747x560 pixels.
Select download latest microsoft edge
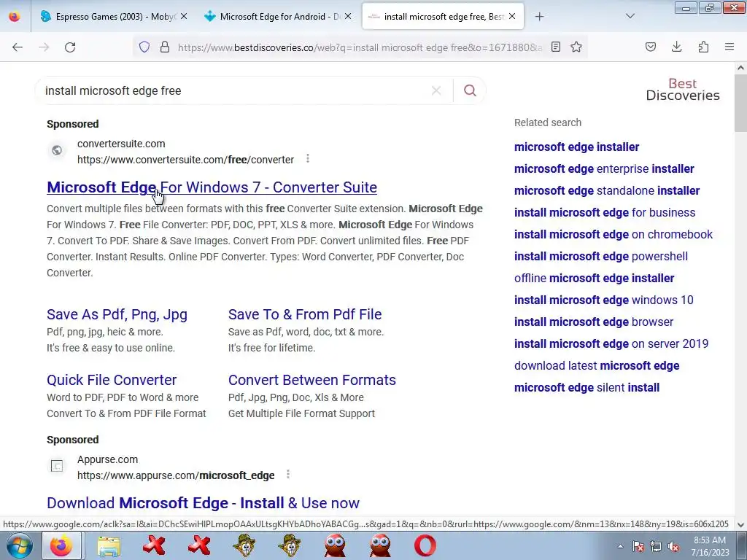pos(597,366)
